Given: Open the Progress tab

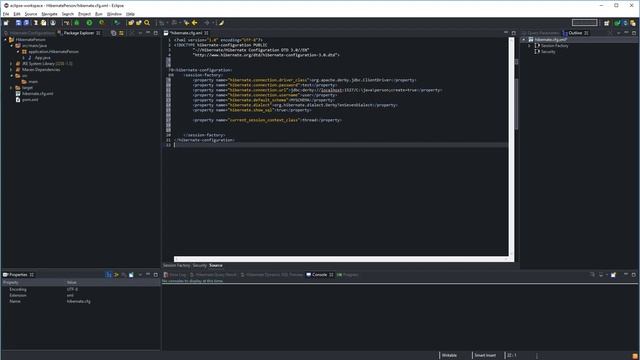Looking at the screenshot, I should coord(347,275).
